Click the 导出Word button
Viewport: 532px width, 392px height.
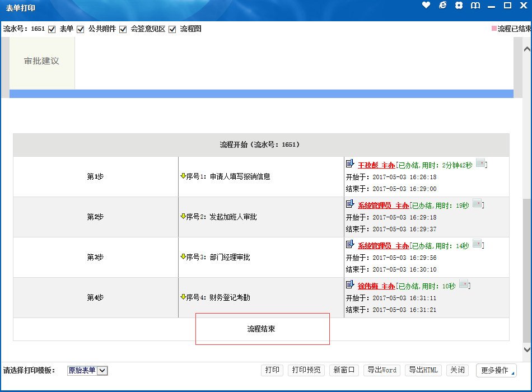(382, 370)
